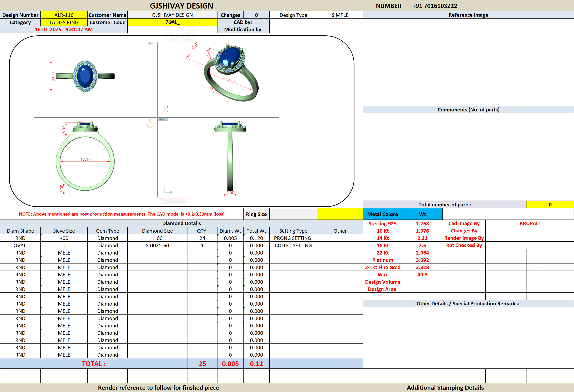Click the empty CAD by value cell

pos(316,22)
